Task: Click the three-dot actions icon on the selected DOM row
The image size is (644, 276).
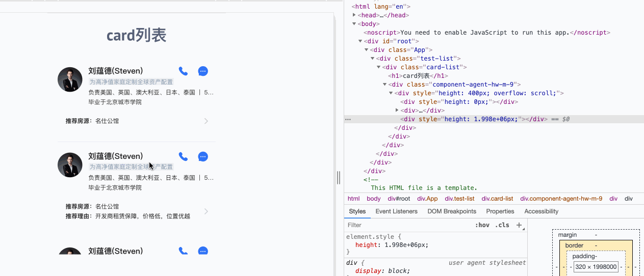Action: pyautogui.click(x=348, y=119)
